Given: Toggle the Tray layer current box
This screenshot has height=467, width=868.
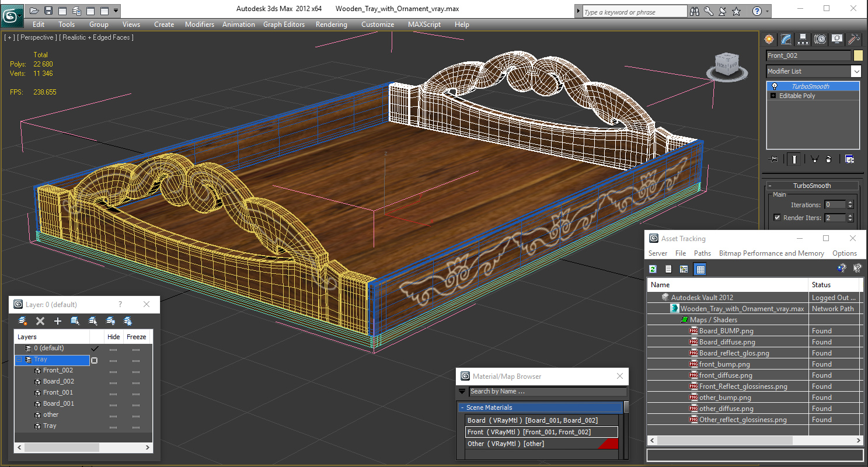Looking at the screenshot, I should pyautogui.click(x=95, y=360).
